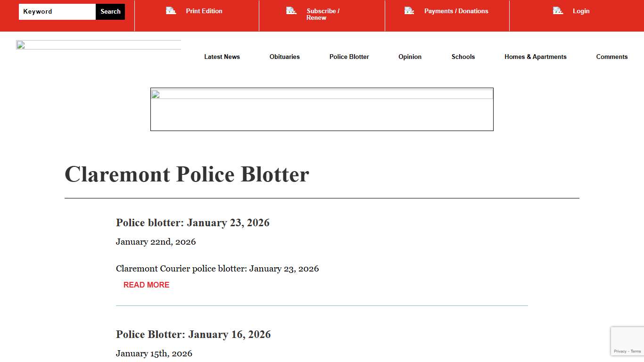Open the Latest News section

[222, 57]
